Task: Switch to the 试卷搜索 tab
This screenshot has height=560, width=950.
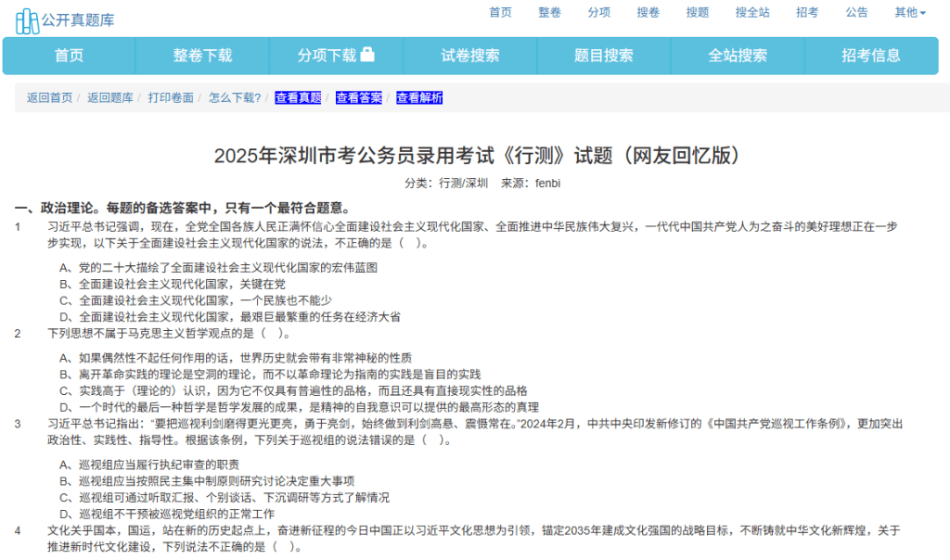Action: 469,56
